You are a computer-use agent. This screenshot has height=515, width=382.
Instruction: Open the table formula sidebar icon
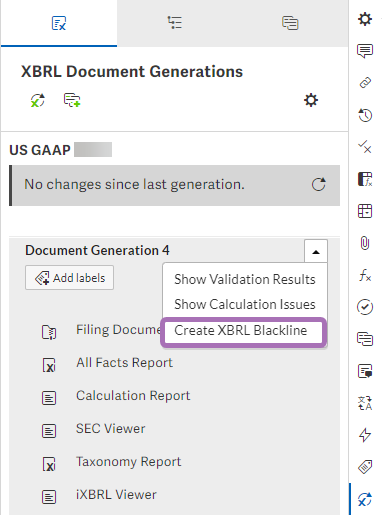click(365, 179)
